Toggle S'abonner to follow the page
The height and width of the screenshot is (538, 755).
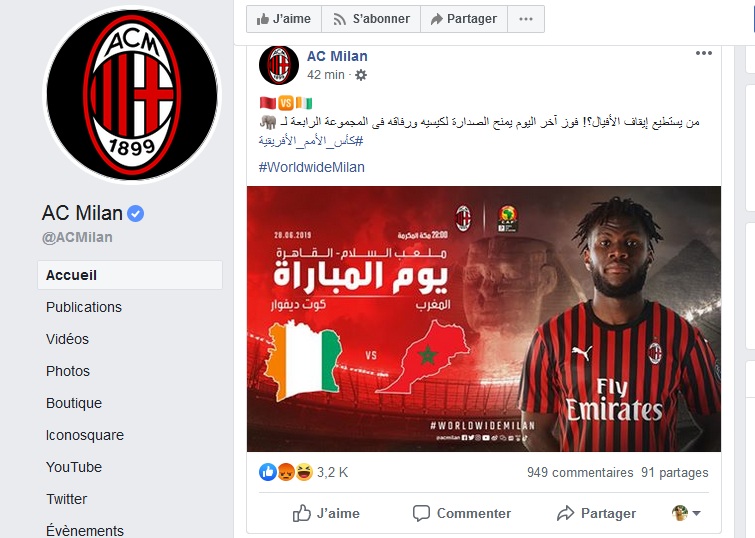coord(371,19)
